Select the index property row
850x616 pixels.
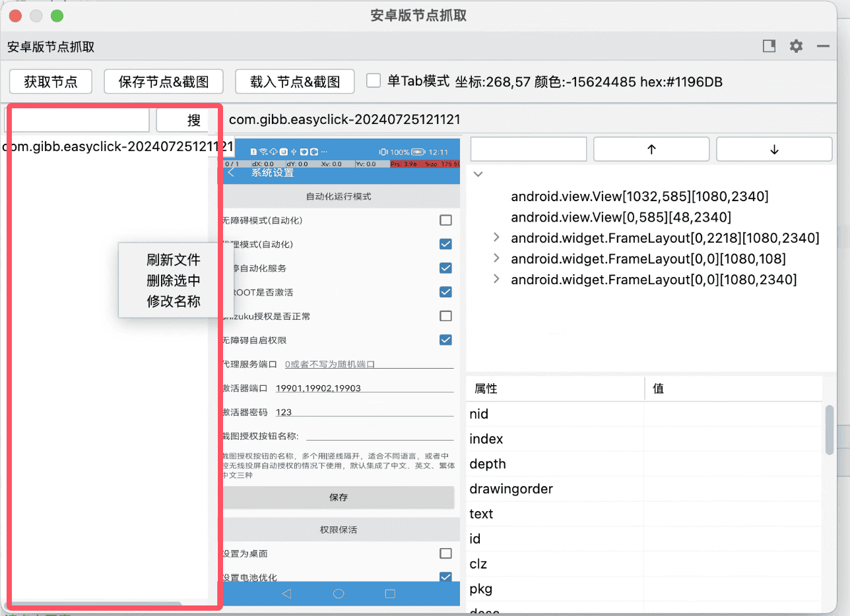(644, 439)
